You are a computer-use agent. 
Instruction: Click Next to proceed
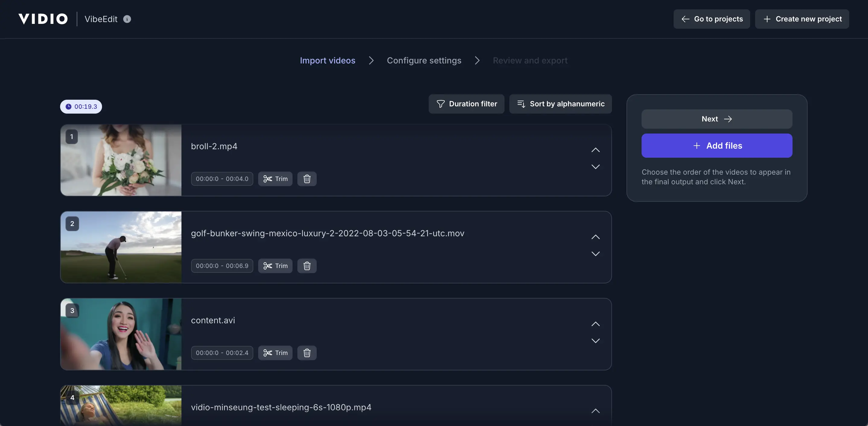coord(717,119)
